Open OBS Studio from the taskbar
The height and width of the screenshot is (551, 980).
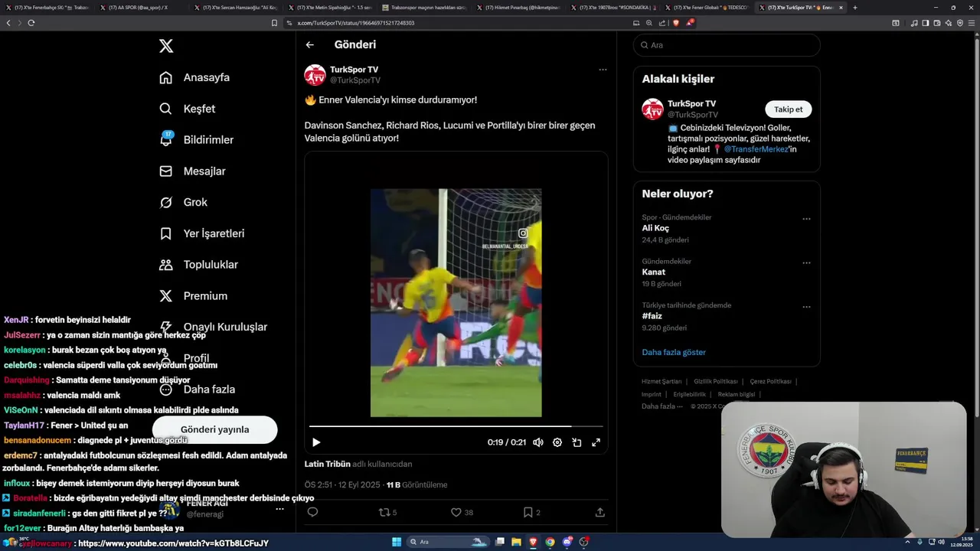(584, 542)
